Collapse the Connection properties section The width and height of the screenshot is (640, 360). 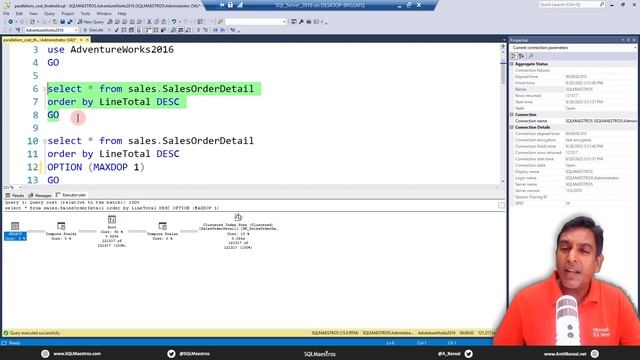pos(512,115)
